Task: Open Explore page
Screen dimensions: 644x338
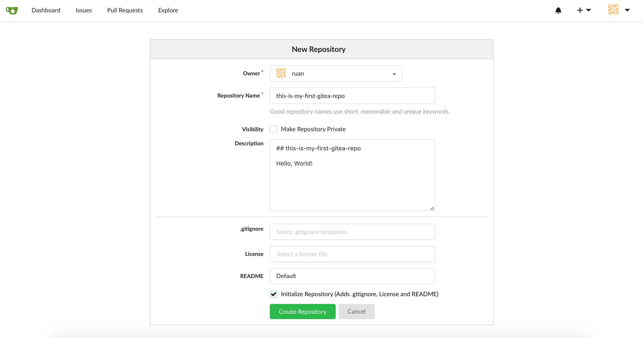Action: 168,10
